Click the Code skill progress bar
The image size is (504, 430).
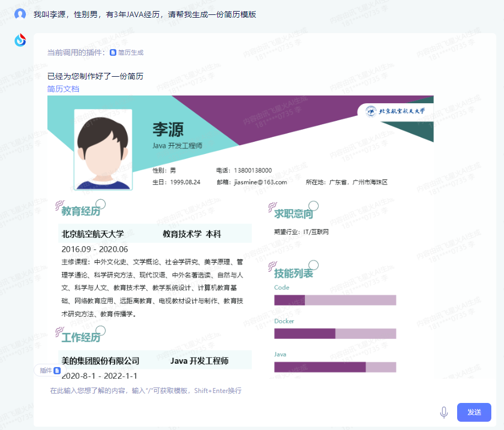click(x=335, y=299)
